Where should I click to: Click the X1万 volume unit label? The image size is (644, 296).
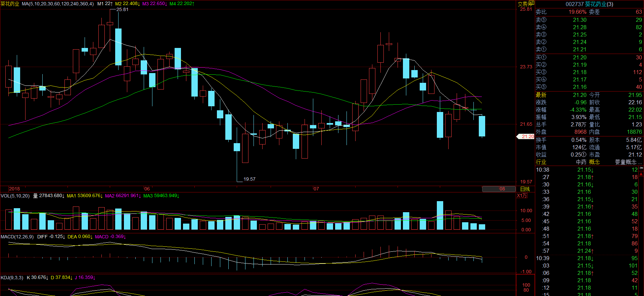(522, 196)
